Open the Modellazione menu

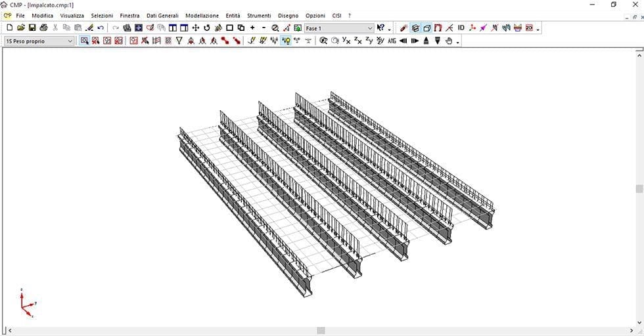point(202,15)
